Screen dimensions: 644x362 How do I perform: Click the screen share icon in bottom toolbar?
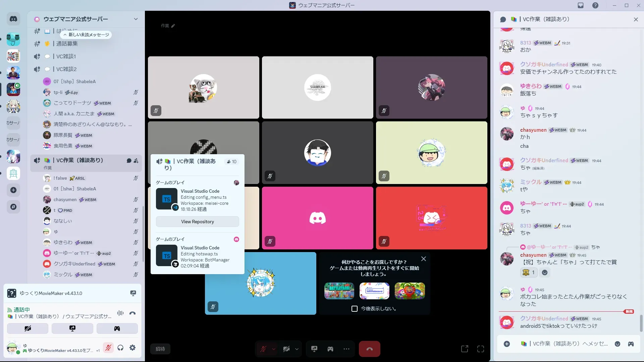point(314,349)
